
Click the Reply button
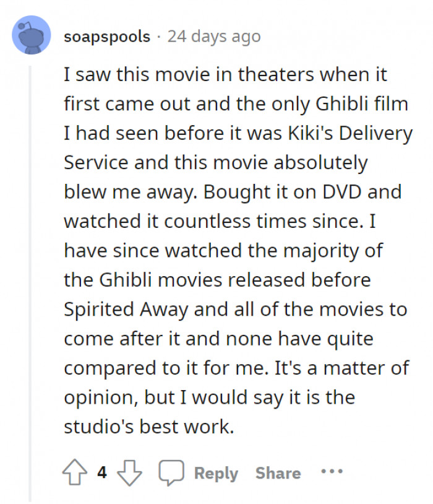215,472
